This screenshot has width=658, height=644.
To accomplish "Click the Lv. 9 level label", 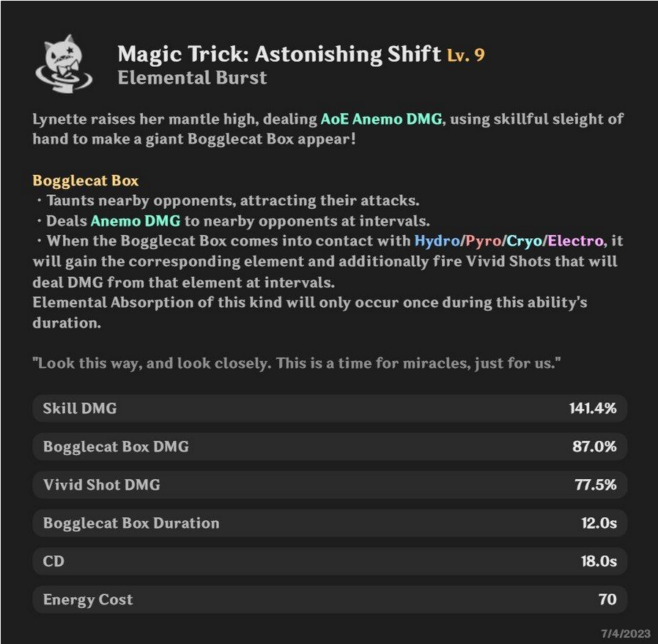I will pos(466,55).
